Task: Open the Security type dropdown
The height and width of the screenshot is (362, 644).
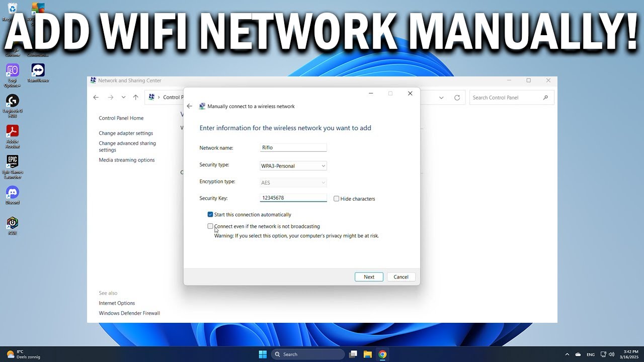Action: point(293,166)
